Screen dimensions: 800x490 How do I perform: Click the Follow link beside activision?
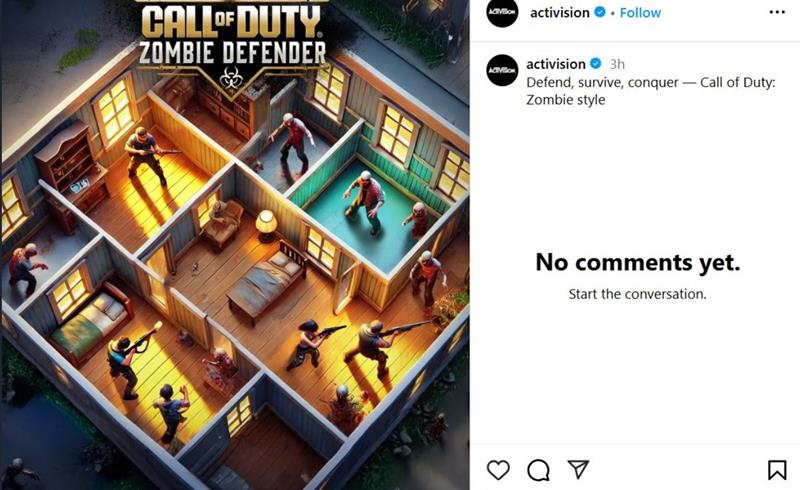point(640,13)
